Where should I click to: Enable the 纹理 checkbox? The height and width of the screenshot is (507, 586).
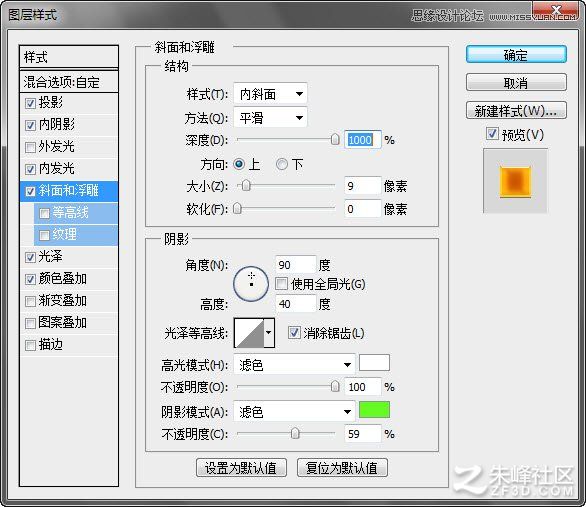click(44, 235)
